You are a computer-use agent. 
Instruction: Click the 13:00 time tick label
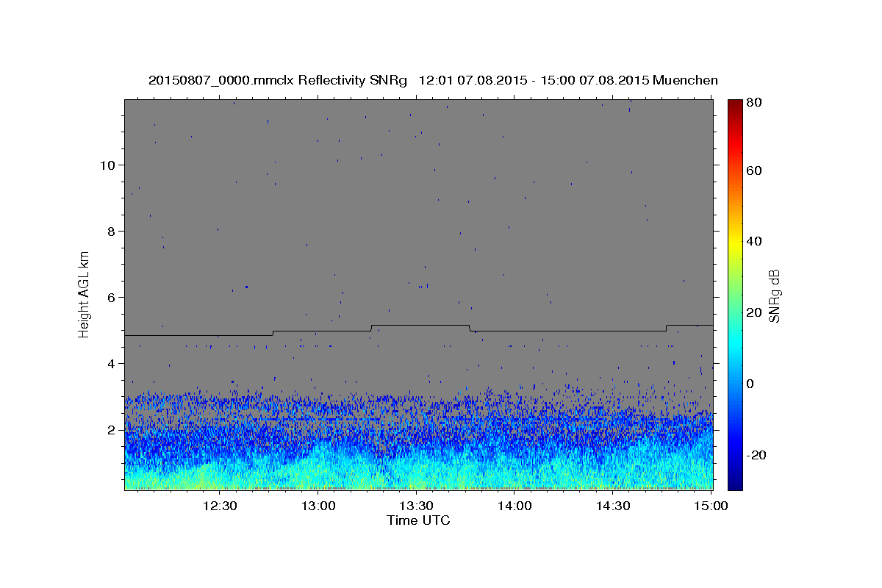pyautogui.click(x=318, y=506)
